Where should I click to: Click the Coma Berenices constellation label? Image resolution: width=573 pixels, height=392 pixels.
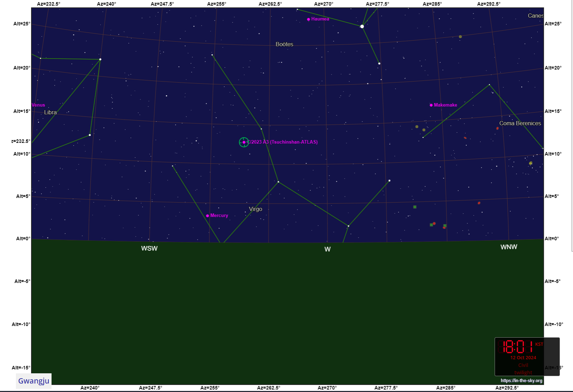(x=520, y=123)
